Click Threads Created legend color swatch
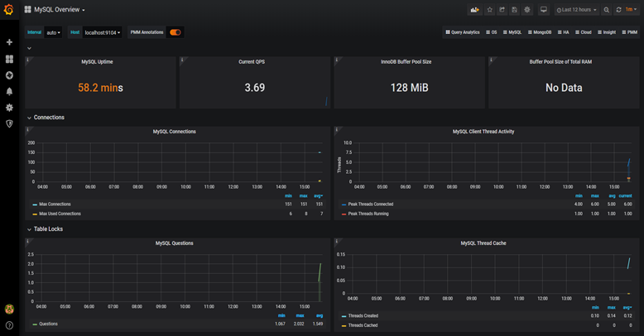Screen dimensions: 644x336 point(344,316)
